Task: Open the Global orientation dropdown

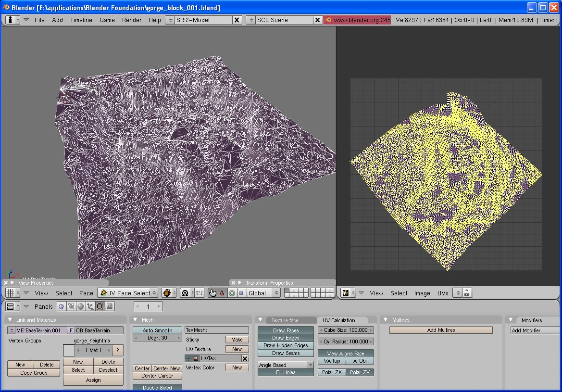Action: pos(263,293)
